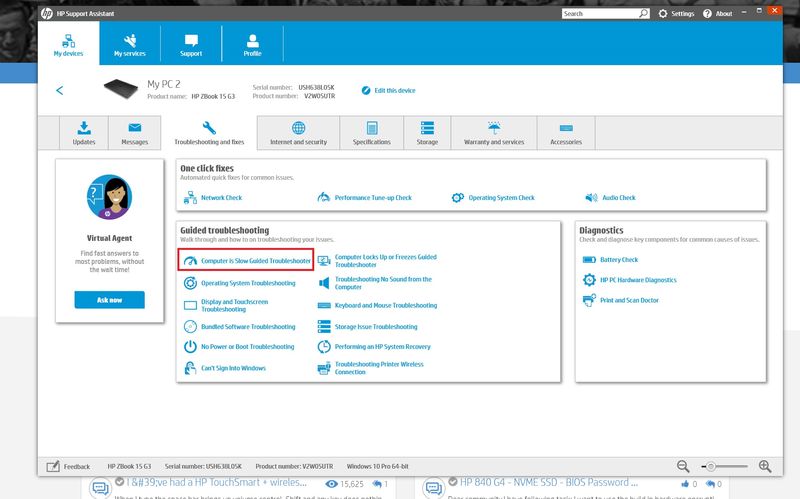The image size is (800, 499).
Task: Open Bundled Software Troubleshooting
Action: click(x=248, y=327)
